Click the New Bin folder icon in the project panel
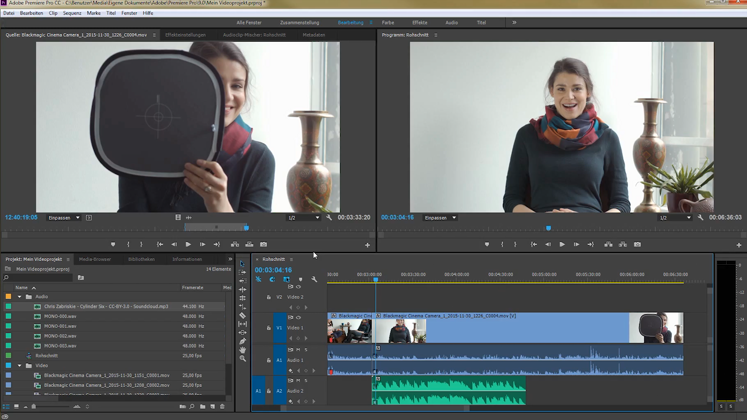This screenshot has height=420, width=747. coord(201,407)
